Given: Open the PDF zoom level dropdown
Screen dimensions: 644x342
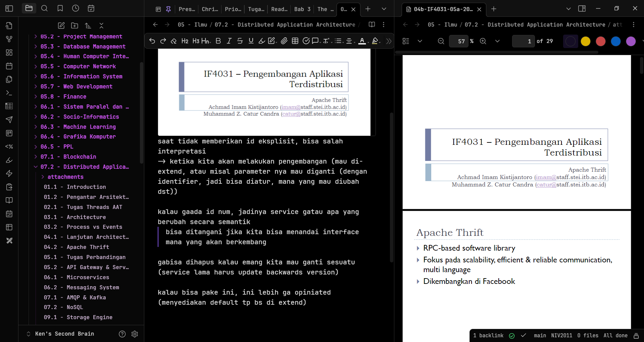Looking at the screenshot, I should [497, 41].
